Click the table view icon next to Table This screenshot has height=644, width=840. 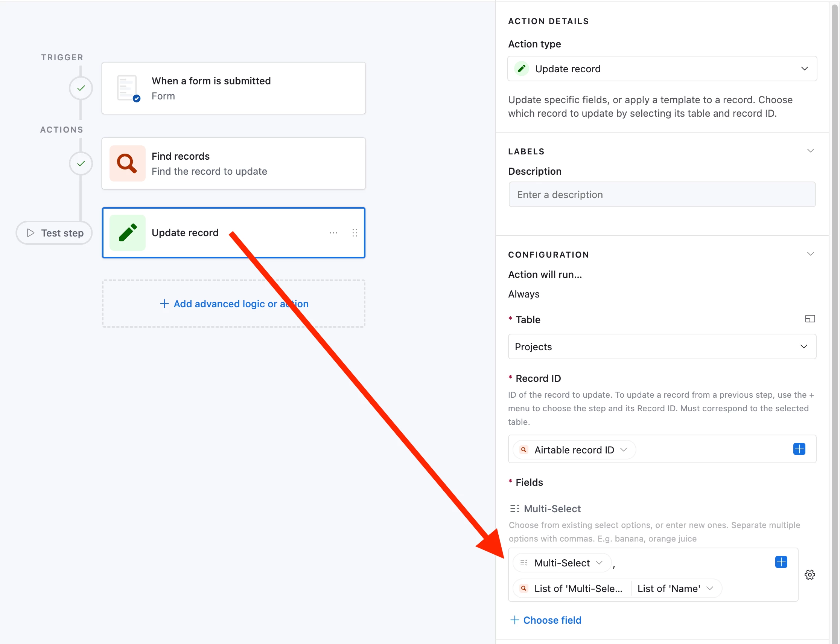pos(810,319)
